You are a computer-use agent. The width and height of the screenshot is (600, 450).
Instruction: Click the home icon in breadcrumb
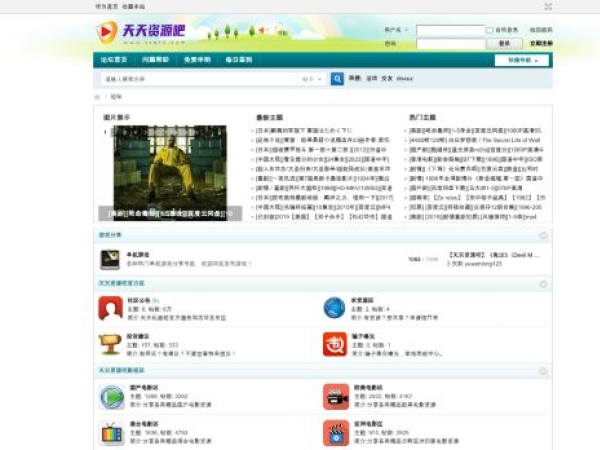(x=98, y=97)
